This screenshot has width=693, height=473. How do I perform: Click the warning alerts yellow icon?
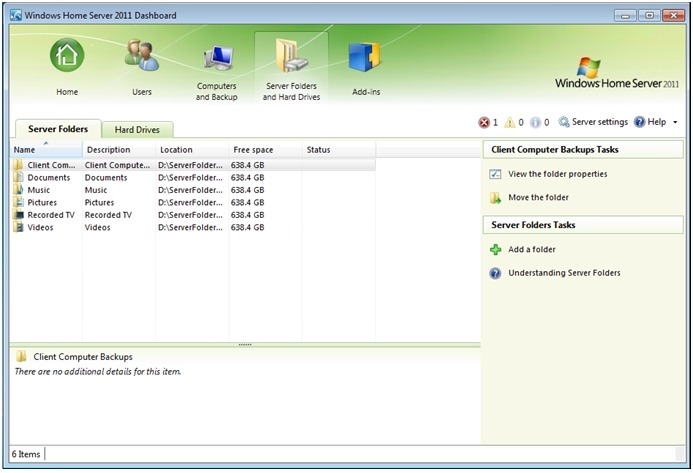(x=510, y=123)
